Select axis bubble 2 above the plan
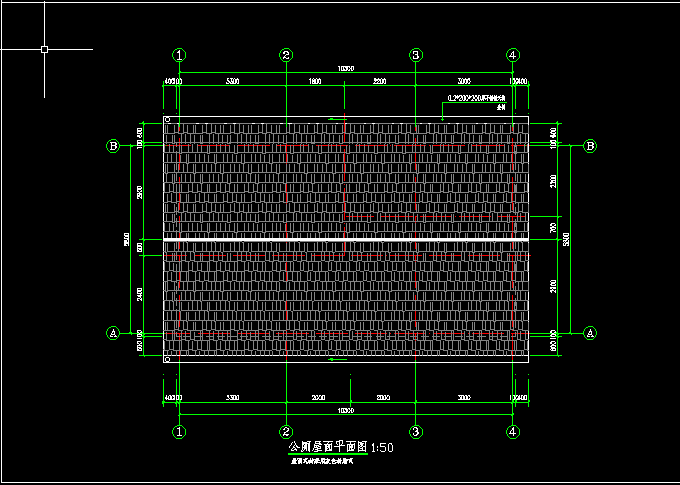 pyautogui.click(x=286, y=55)
